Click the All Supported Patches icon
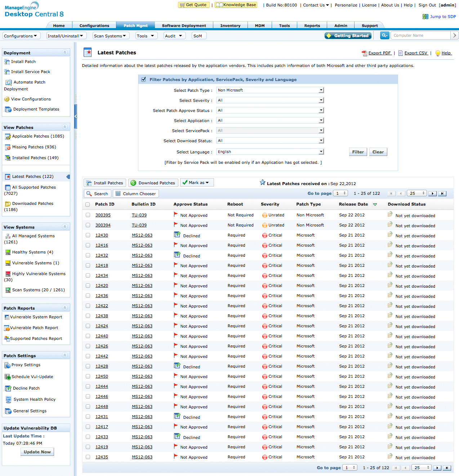The width and height of the screenshot is (459, 476). [8, 188]
